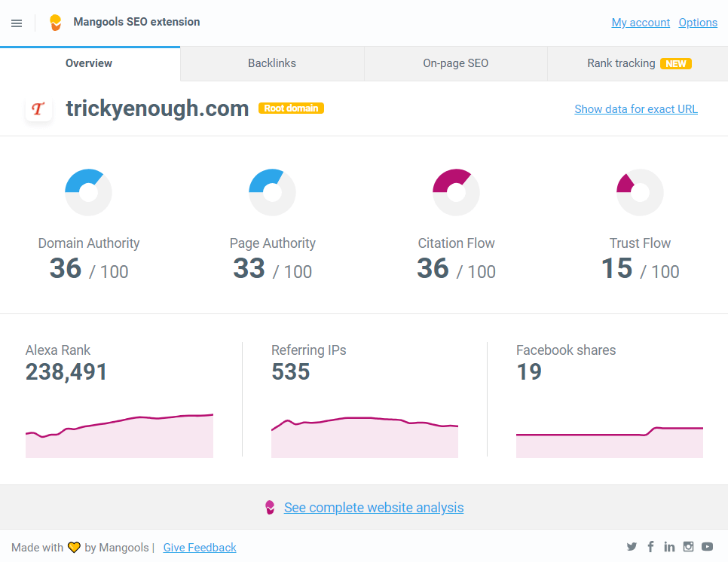Open the hamburger menu
728x562 pixels.
pyautogui.click(x=17, y=23)
